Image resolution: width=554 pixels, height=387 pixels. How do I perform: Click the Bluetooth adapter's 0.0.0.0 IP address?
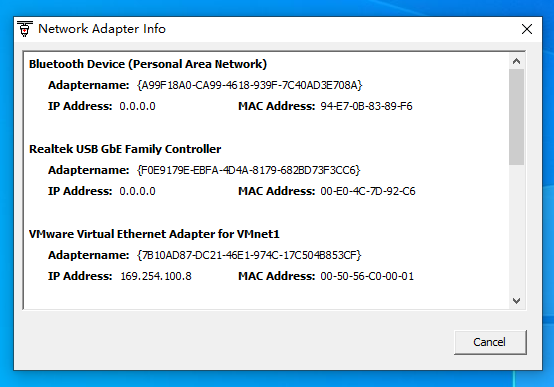[x=137, y=106]
